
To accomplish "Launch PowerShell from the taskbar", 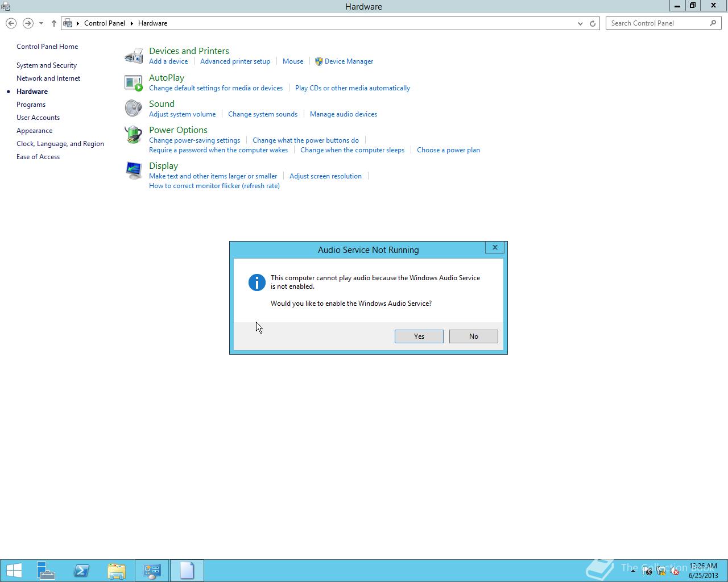I will click(81, 571).
